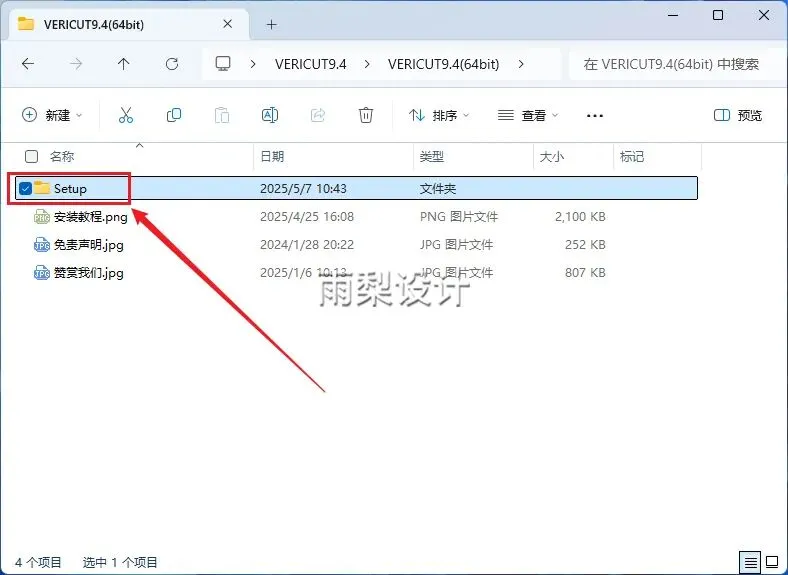The width and height of the screenshot is (788, 575).
Task: Sort by 类型 column header
Action: [x=432, y=156]
